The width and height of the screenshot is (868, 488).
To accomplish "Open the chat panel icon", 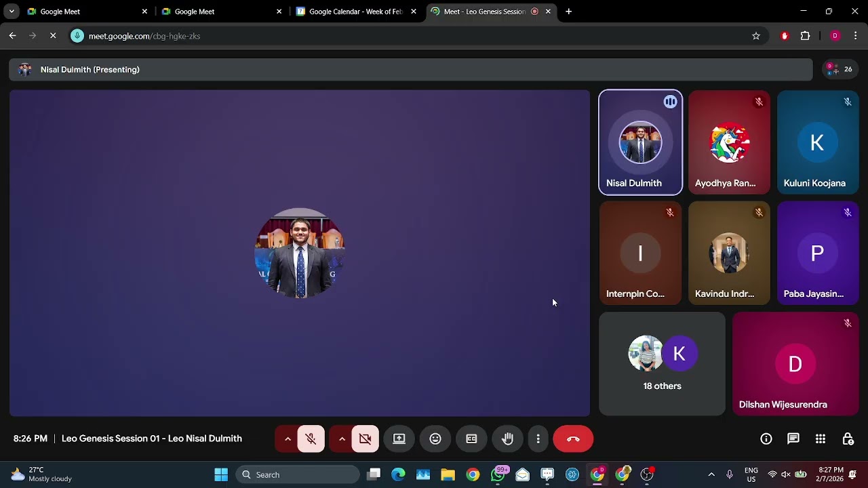I will [x=793, y=439].
